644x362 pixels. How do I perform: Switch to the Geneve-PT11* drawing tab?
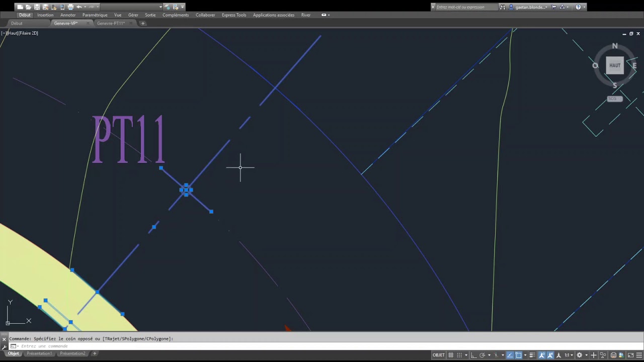[x=111, y=24]
